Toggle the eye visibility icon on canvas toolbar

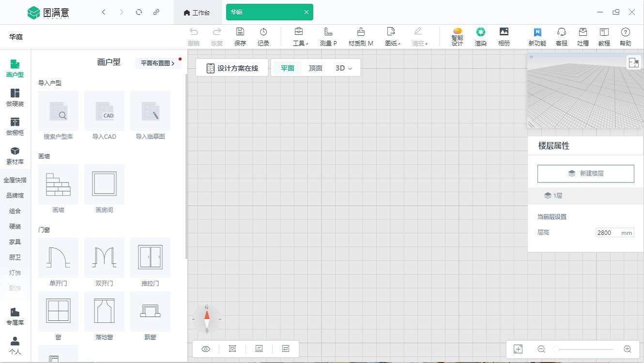pyautogui.click(x=206, y=349)
